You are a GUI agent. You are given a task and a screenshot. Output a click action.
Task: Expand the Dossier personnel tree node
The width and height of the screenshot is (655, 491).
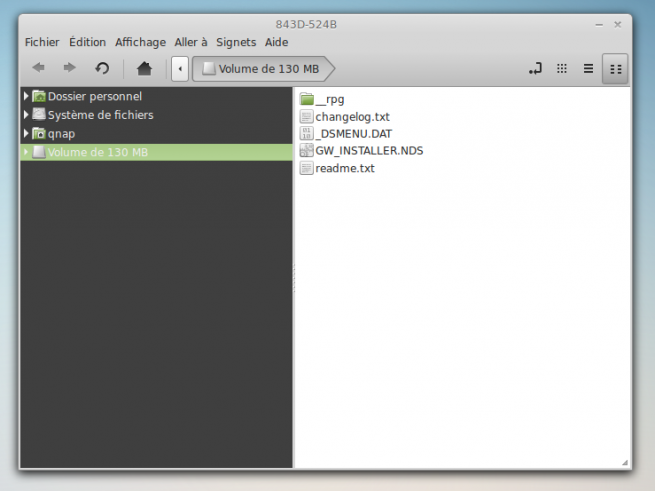(26, 96)
